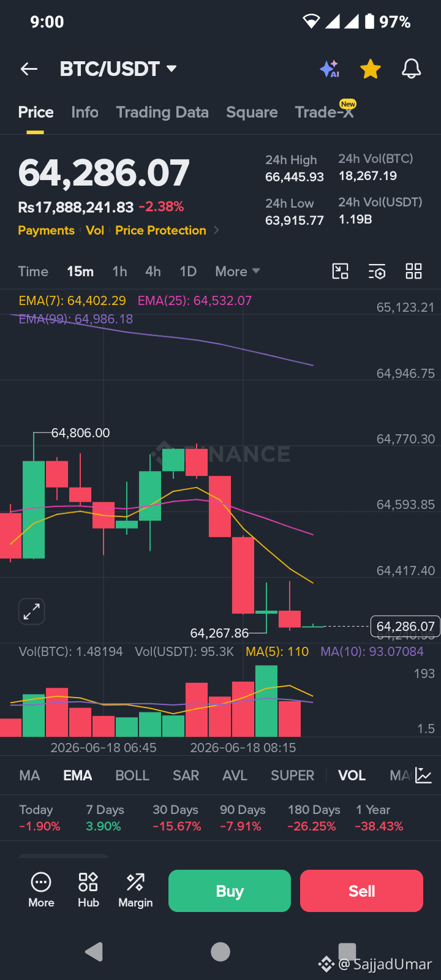Select the 180 Days performance -26.25%
Screen dimensions: 441x980
click(312, 826)
